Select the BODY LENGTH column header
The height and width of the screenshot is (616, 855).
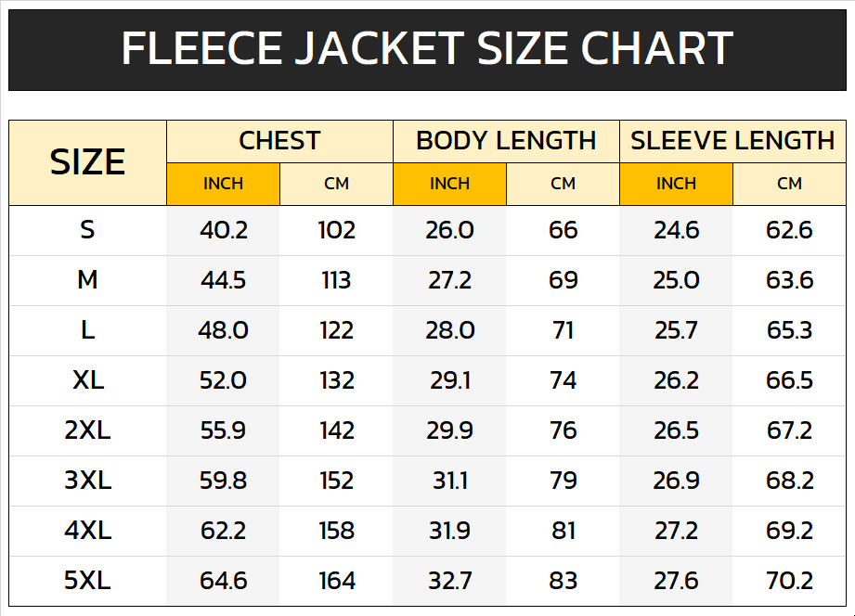506,141
